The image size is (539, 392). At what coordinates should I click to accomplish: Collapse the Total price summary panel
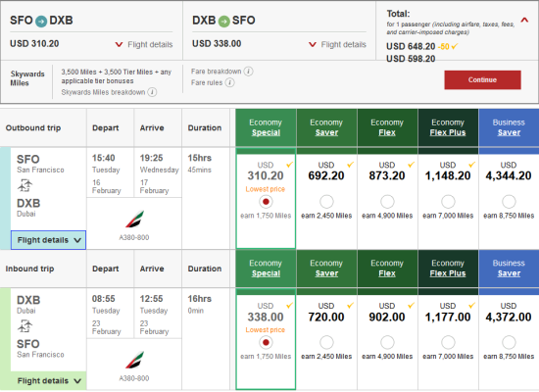click(524, 21)
